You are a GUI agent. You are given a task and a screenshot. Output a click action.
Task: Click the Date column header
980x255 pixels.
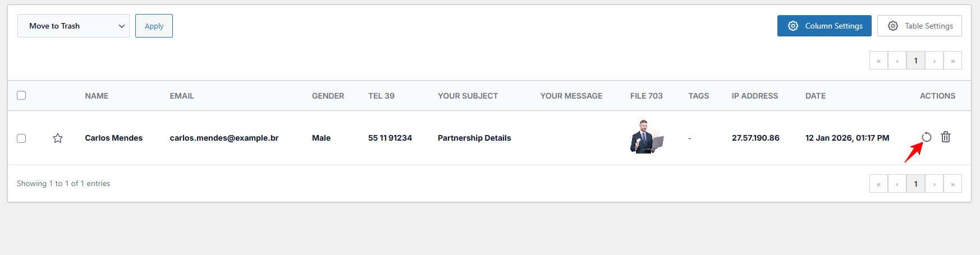click(815, 96)
